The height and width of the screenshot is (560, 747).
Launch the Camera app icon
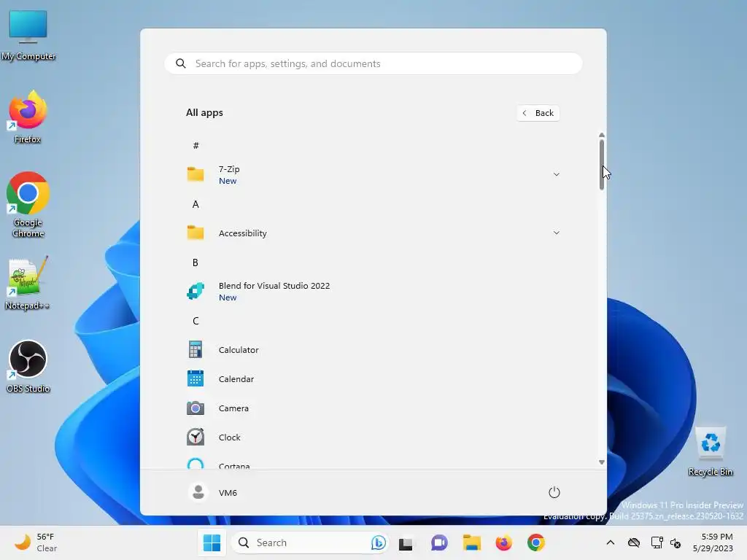196,408
